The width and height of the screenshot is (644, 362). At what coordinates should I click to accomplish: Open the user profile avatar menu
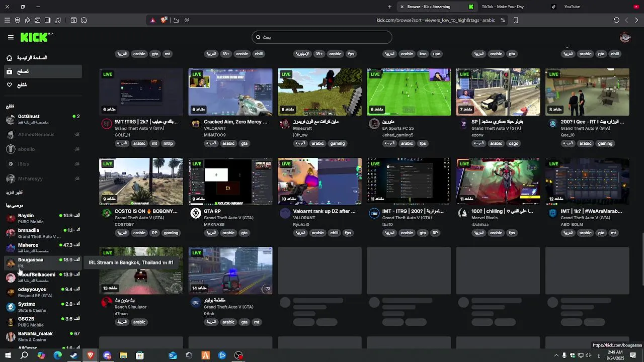click(625, 37)
